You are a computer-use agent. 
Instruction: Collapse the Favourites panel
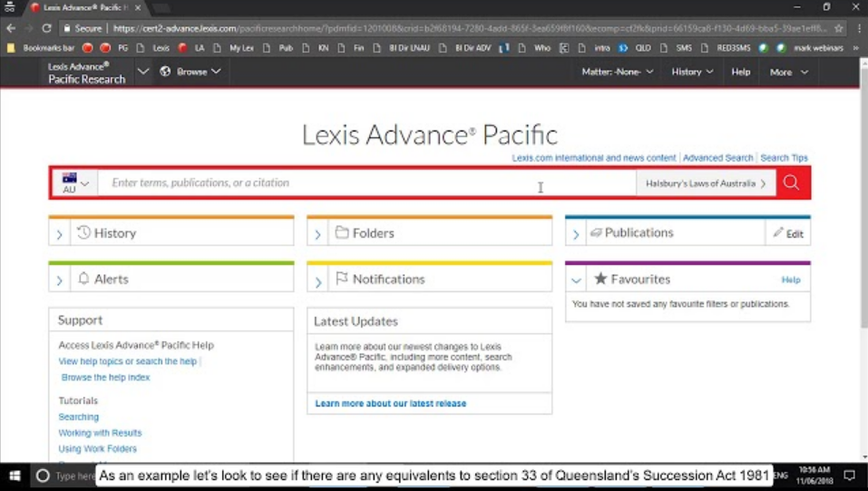[x=576, y=280]
